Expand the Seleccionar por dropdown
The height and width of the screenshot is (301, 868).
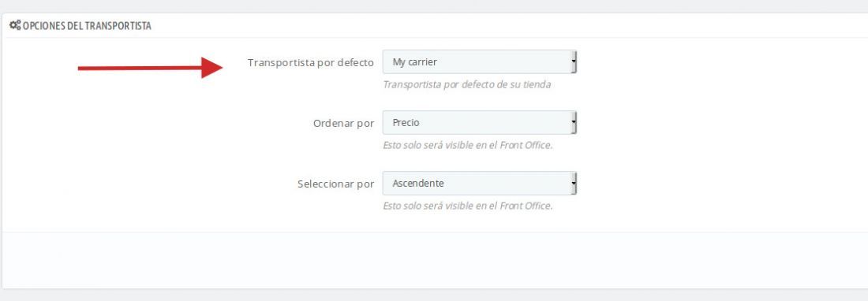(x=480, y=184)
